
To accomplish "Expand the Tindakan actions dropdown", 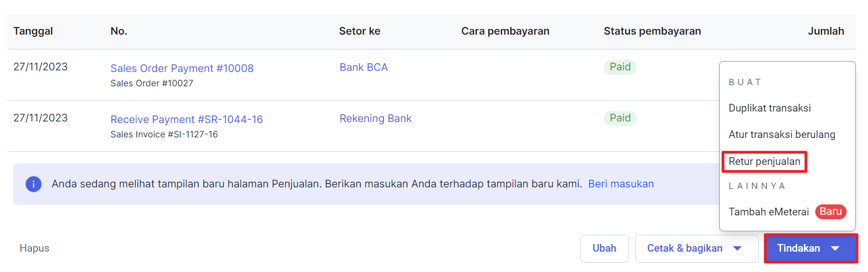I will click(811, 248).
